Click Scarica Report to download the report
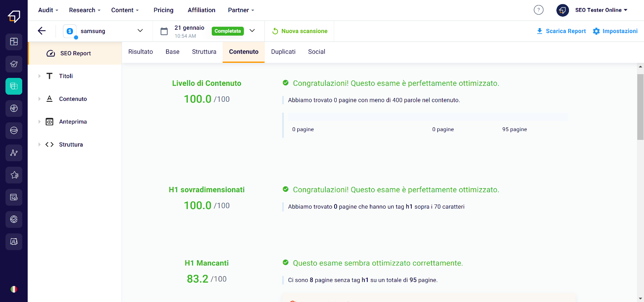This screenshot has width=644, height=302. point(561,31)
